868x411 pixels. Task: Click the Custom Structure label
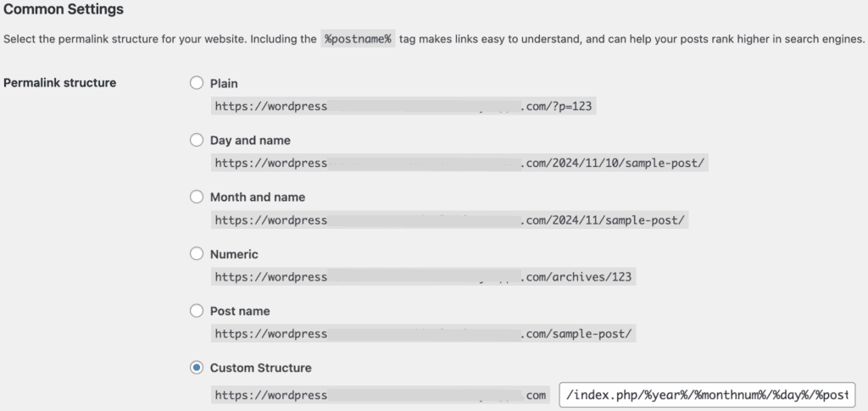(x=261, y=368)
